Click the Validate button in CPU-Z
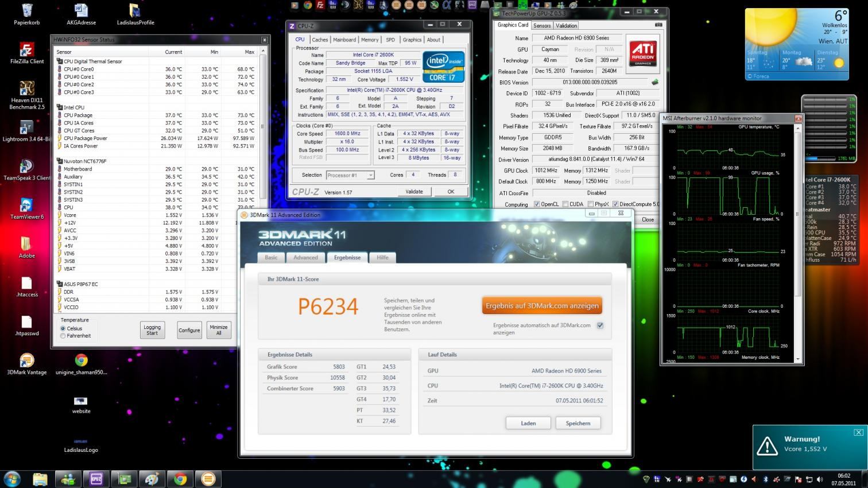 [x=414, y=192]
